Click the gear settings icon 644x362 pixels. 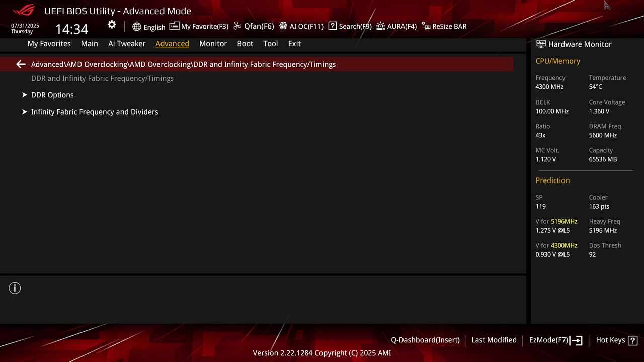pyautogui.click(x=111, y=24)
